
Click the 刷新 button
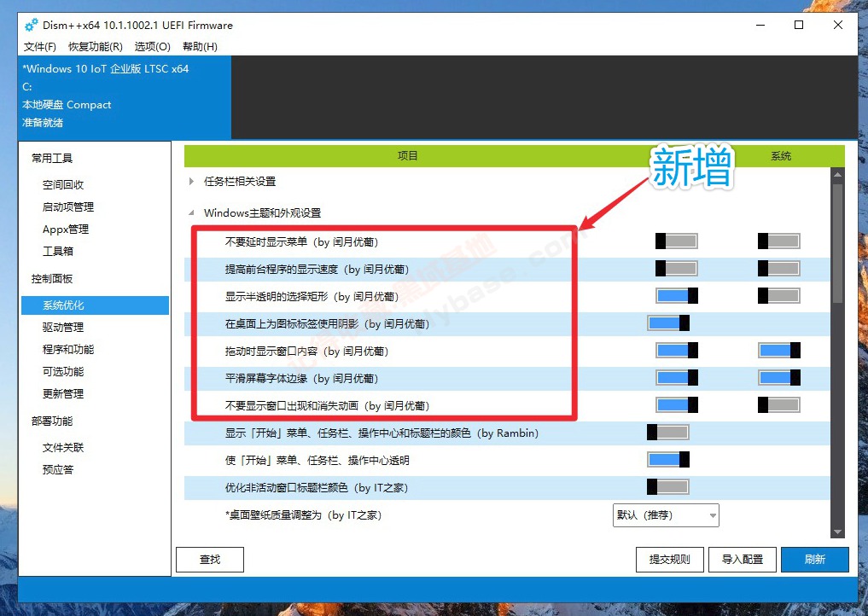815,560
